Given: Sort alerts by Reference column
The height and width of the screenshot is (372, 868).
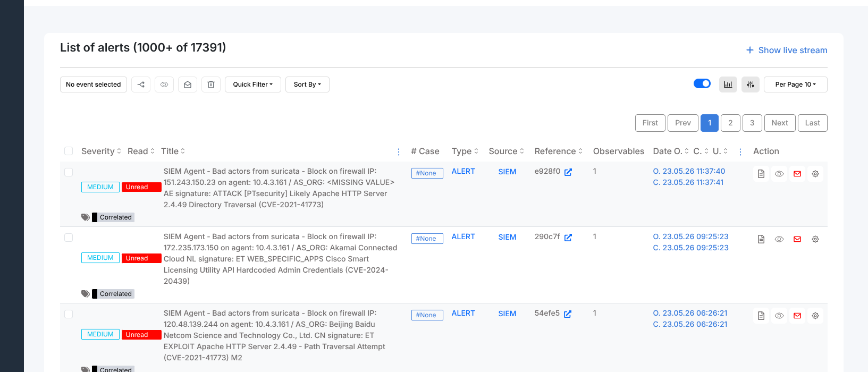Looking at the screenshot, I should click(559, 151).
